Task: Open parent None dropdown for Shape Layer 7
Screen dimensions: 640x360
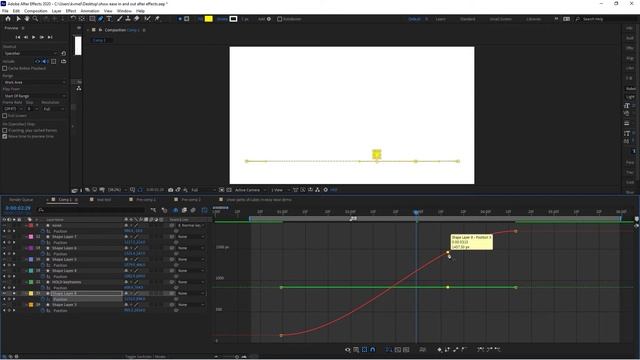Action: tap(191, 237)
